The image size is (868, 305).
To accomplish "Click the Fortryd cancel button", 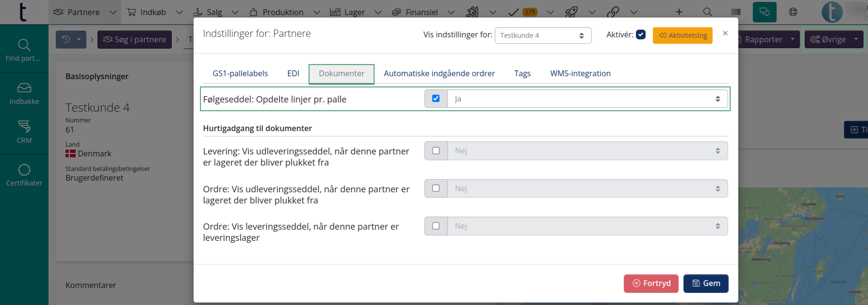I will (x=651, y=284).
